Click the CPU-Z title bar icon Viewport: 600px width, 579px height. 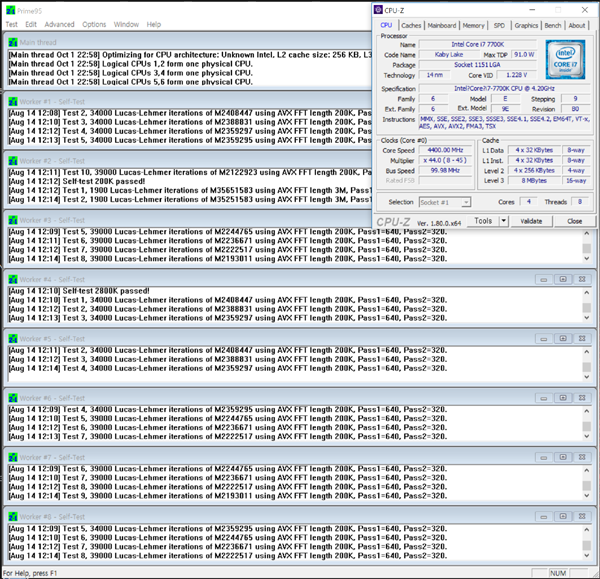coord(378,10)
